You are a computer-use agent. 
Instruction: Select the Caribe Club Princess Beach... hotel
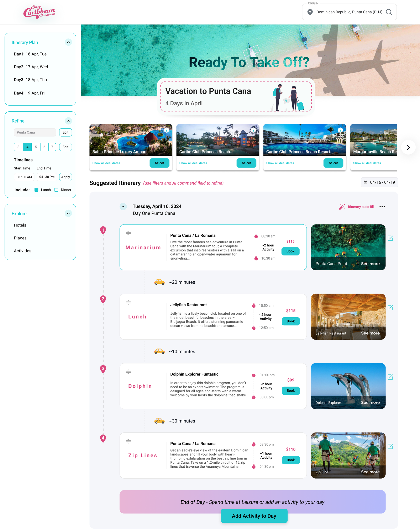tap(246, 163)
